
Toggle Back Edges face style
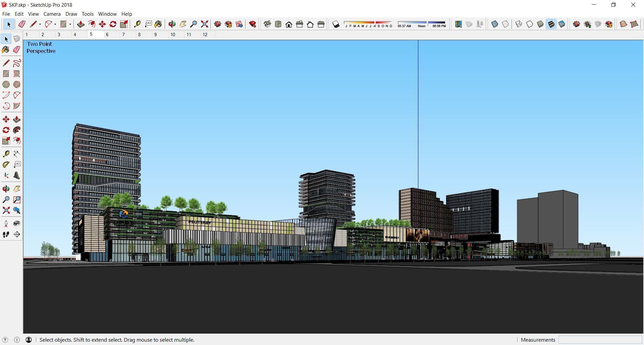click(x=505, y=24)
